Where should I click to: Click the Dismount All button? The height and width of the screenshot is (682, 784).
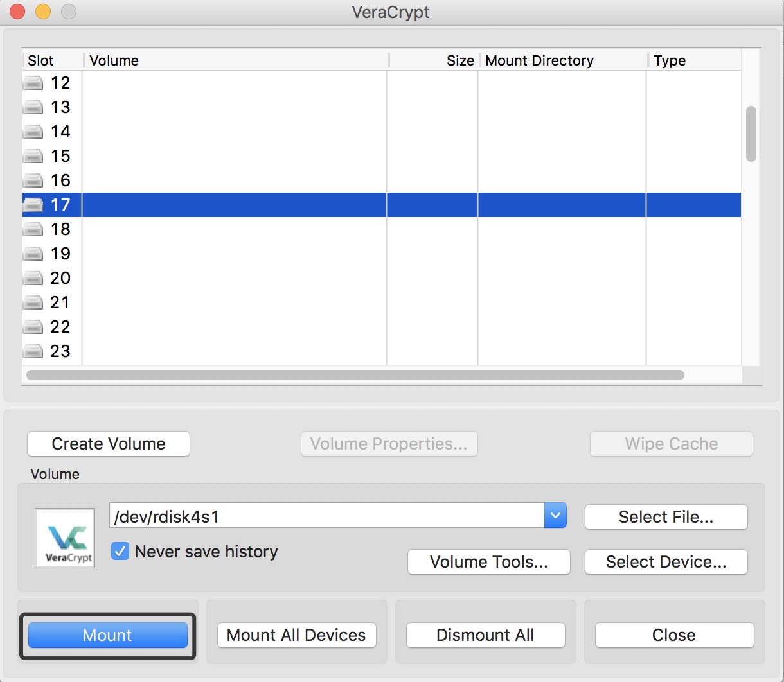point(485,635)
